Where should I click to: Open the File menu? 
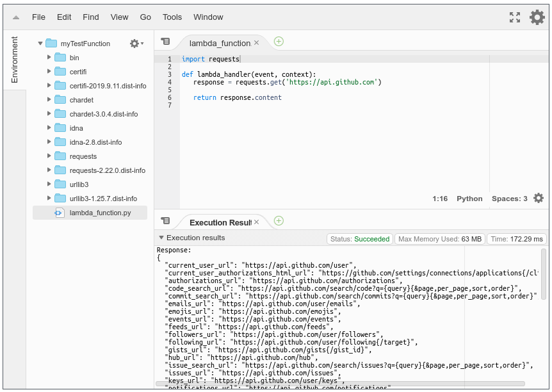click(38, 17)
